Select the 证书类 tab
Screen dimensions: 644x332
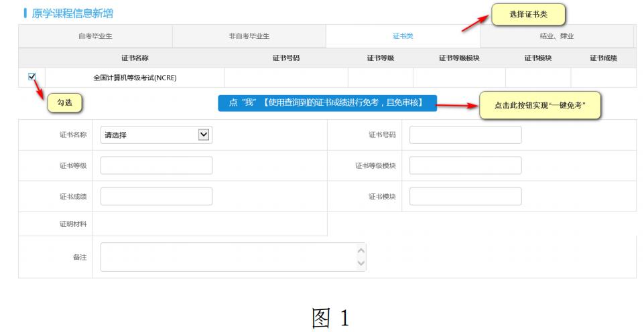402,36
